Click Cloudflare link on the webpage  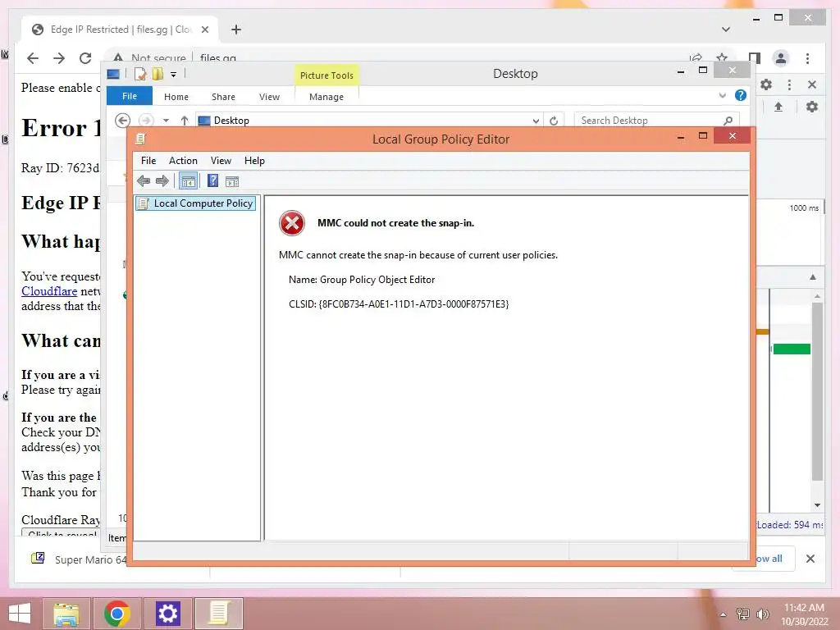pyautogui.click(x=49, y=291)
